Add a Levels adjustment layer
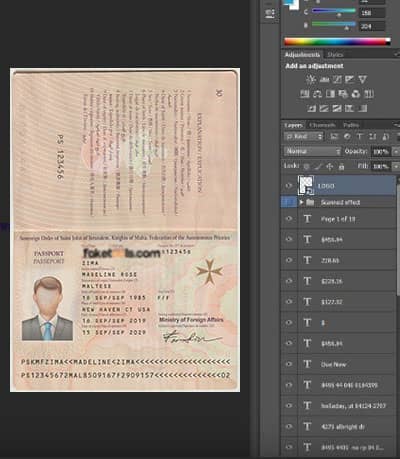The image size is (400, 459). click(324, 79)
